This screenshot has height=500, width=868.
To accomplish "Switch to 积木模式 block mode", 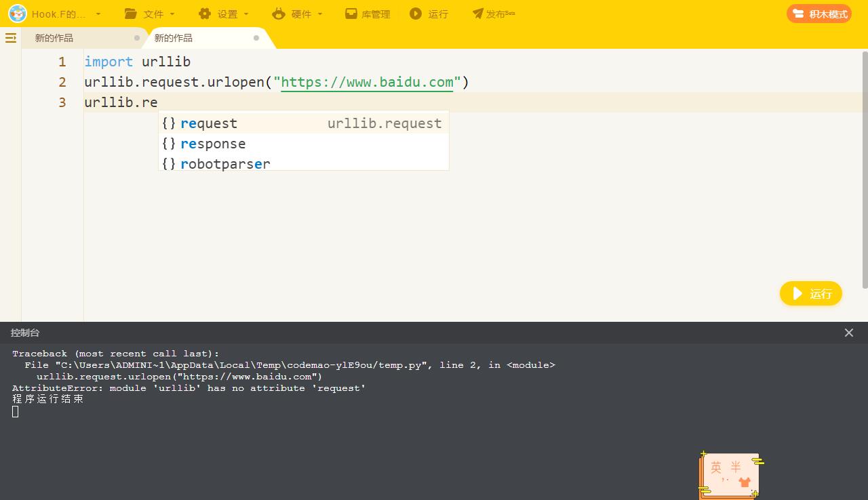I will click(x=819, y=14).
